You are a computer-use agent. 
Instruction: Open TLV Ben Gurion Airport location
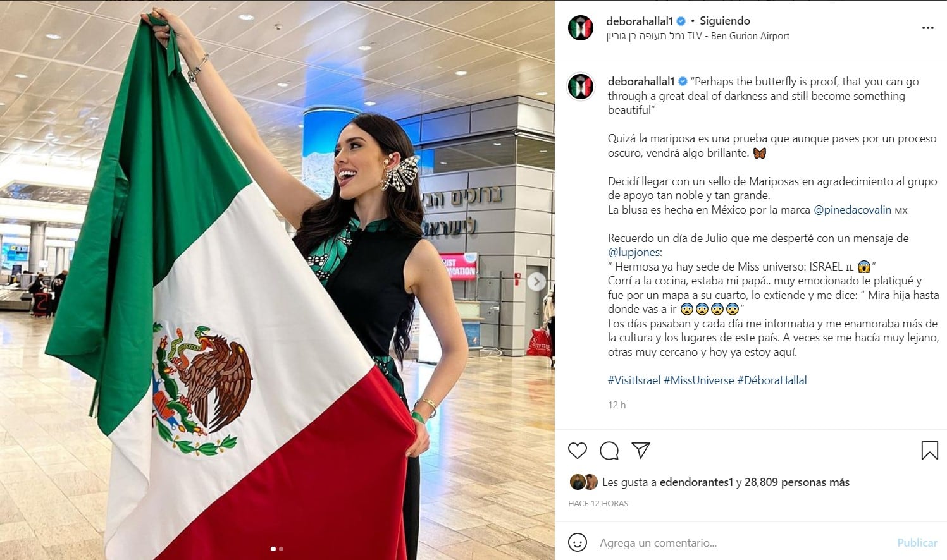pyautogui.click(x=698, y=36)
